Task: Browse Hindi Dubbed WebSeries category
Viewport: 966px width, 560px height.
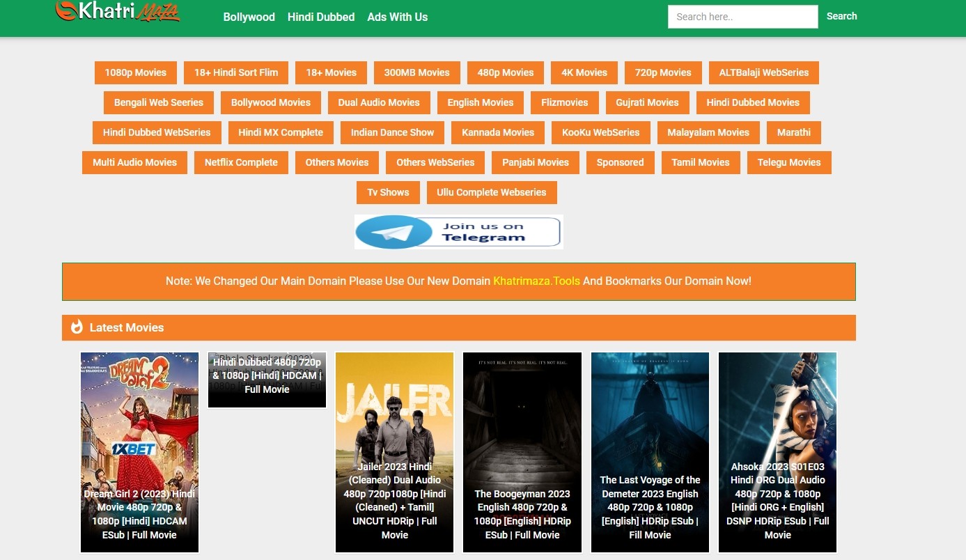Action: (x=157, y=132)
